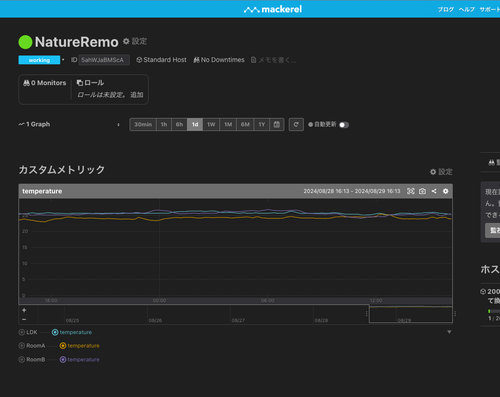Viewport: 500px width, 397px height.
Task: Click No Downtimes link
Action: 219,60
